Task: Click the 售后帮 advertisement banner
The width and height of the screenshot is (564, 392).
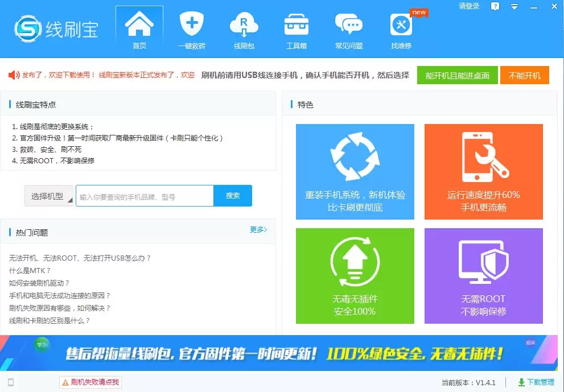Action: [279, 353]
